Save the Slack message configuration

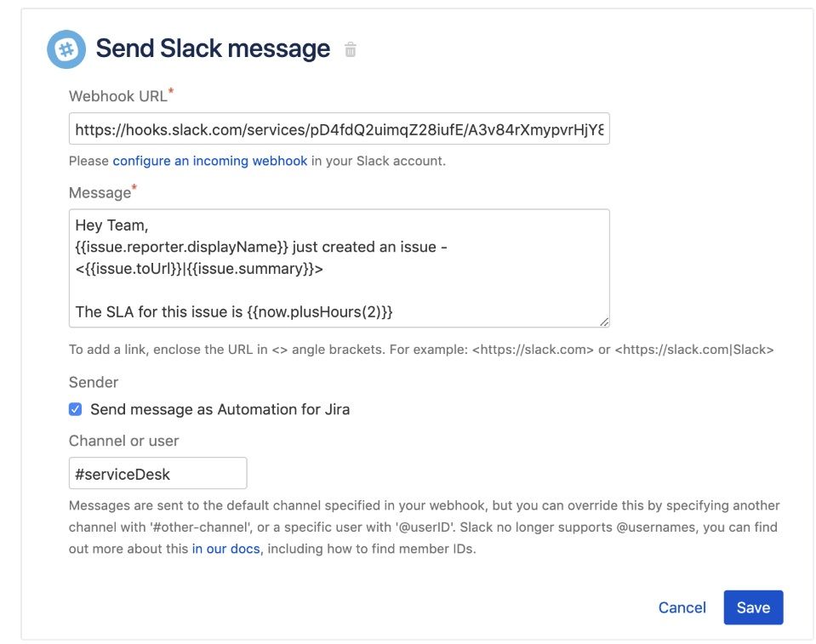pos(753,607)
